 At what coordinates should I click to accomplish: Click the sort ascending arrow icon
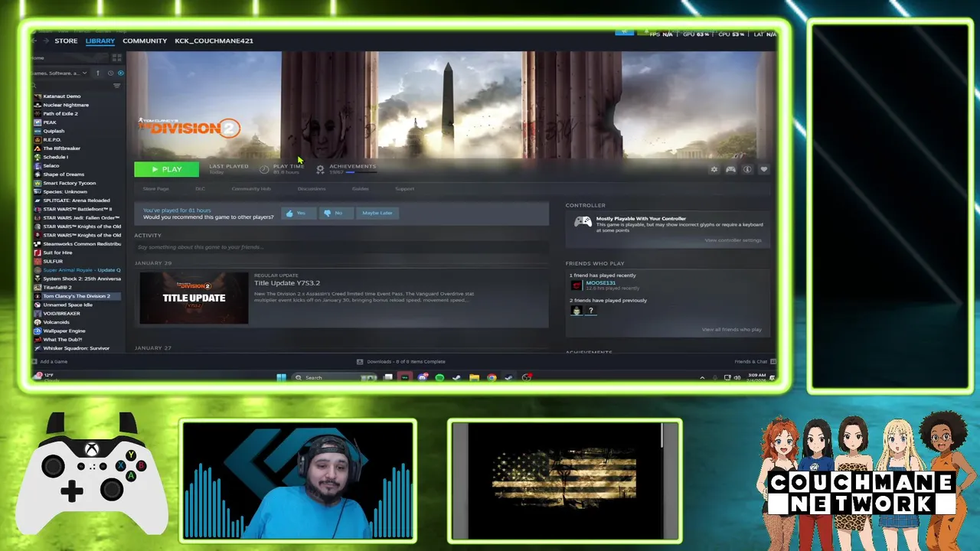97,73
